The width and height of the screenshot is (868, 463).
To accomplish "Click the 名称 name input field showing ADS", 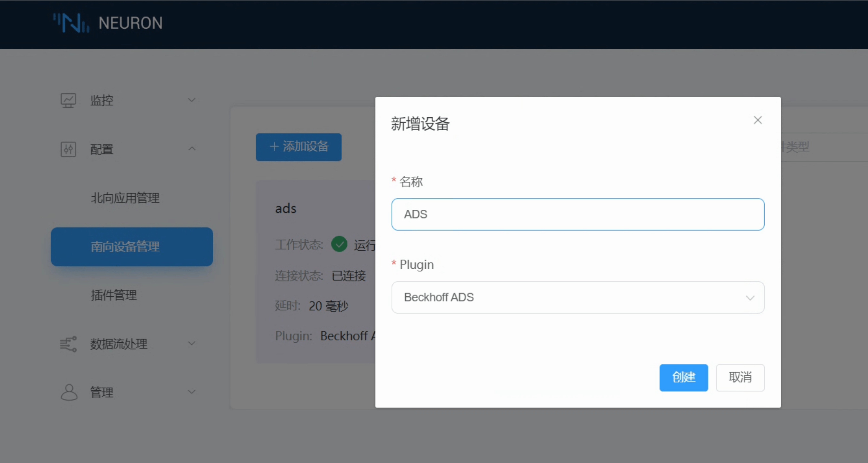I will click(578, 214).
